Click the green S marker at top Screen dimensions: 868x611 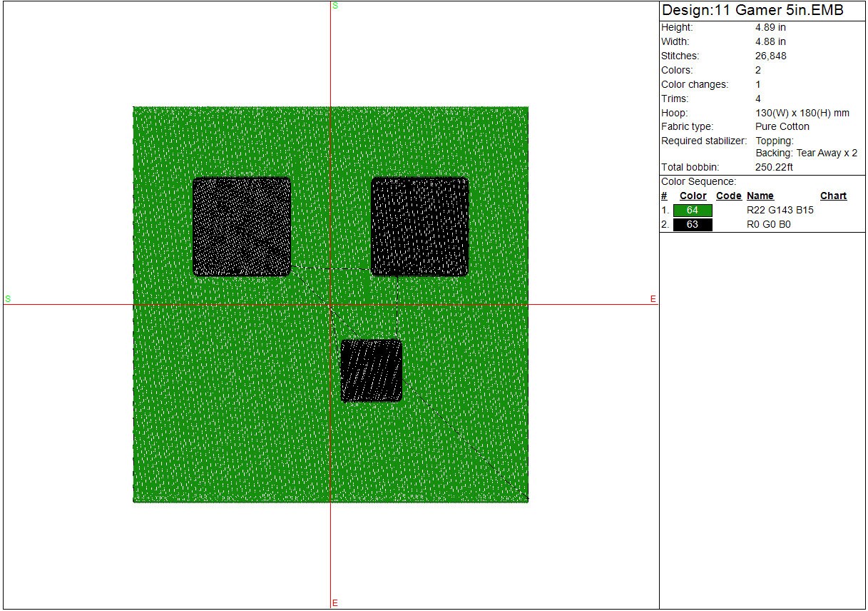[x=335, y=6]
